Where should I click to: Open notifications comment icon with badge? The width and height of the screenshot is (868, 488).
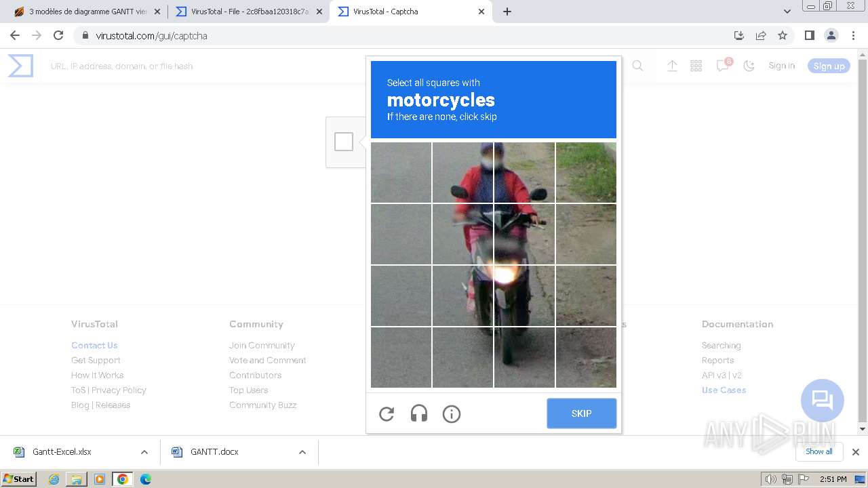click(x=724, y=65)
